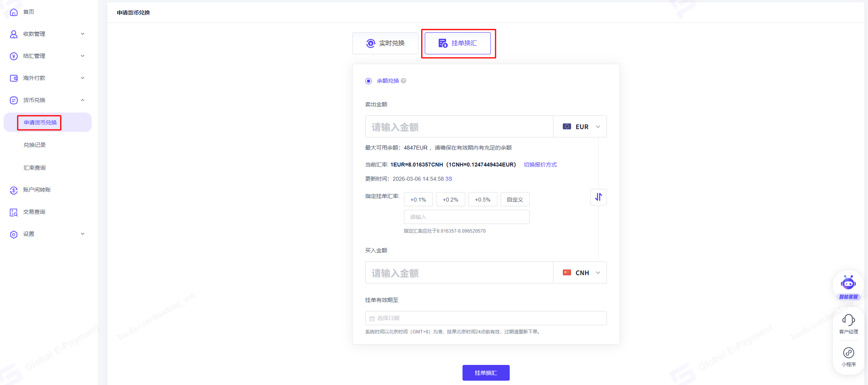868x385 pixels.
Task: Open the EUR sell currency dropdown
Action: click(x=580, y=127)
